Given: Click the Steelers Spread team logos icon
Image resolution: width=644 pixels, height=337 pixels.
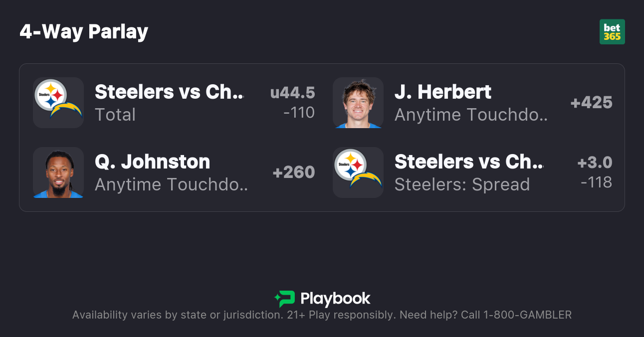Looking at the screenshot, I should 358,172.
